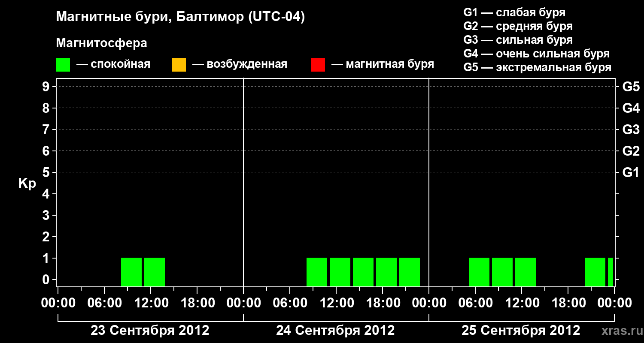Click the green bar at 06:00 on 25 September
Screen dimensions: 644x343
479,272
